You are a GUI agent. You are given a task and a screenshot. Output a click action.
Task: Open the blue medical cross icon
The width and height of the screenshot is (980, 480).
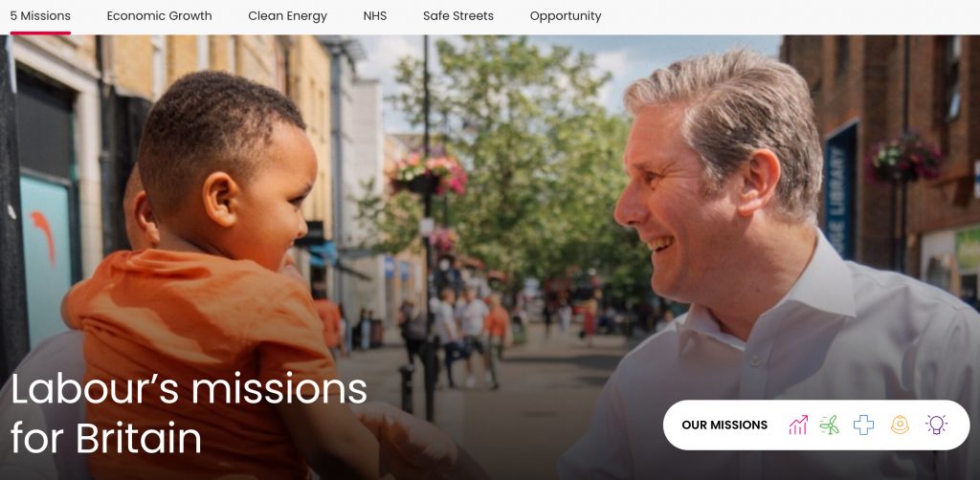(x=864, y=425)
